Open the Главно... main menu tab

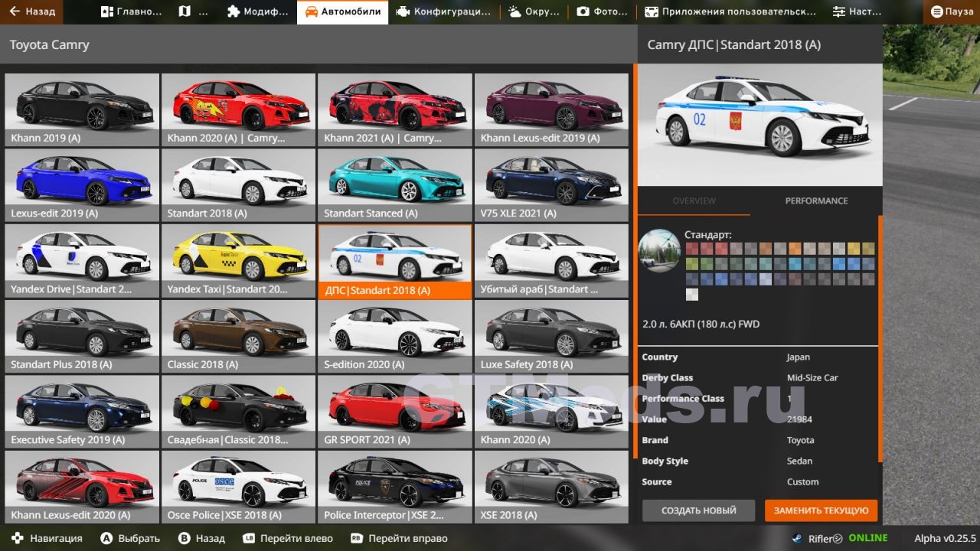131,11
